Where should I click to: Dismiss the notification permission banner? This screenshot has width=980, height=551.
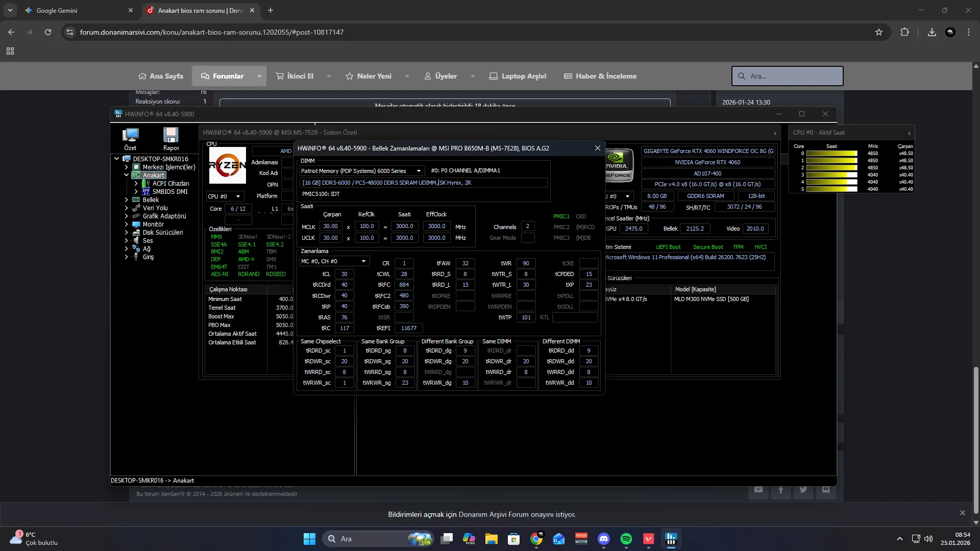962,513
